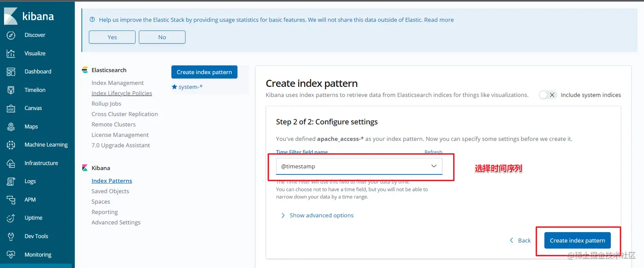Go to APM in sidebar
This screenshot has height=268, width=644.
30,199
